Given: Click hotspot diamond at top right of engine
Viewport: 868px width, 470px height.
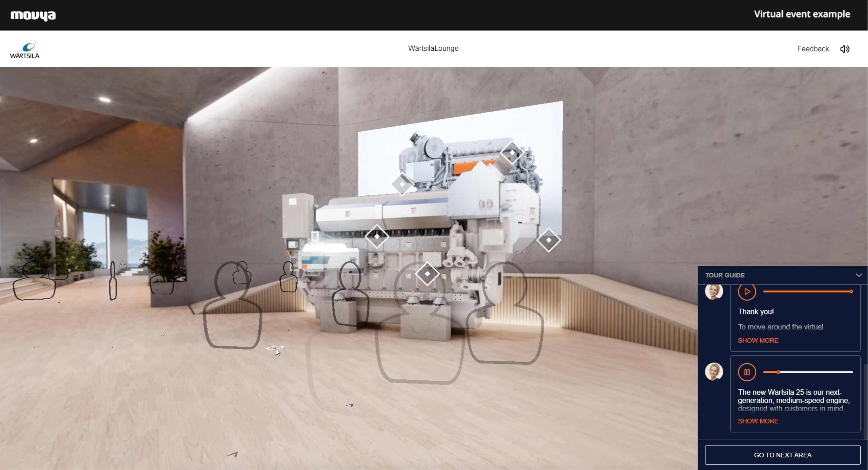Looking at the screenshot, I should pyautogui.click(x=512, y=153).
